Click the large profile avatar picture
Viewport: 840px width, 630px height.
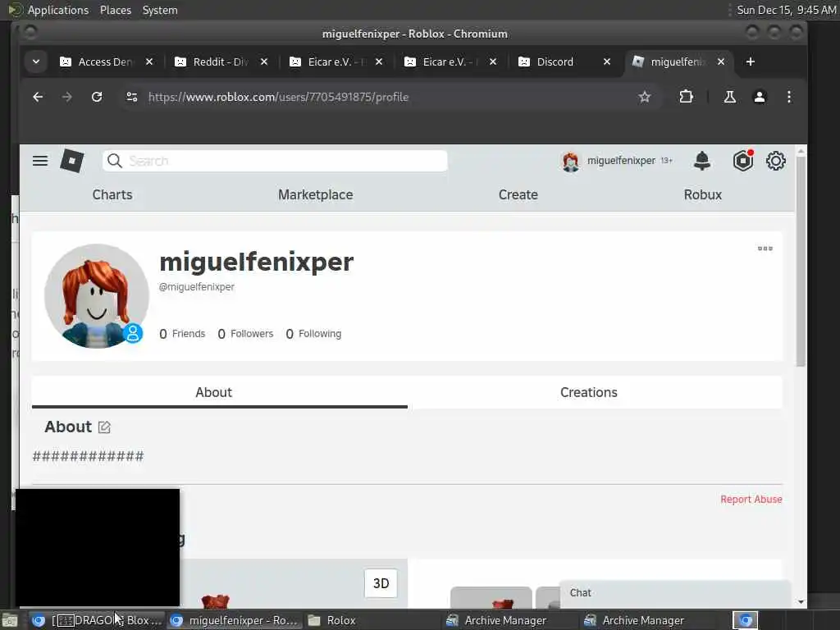tap(97, 295)
